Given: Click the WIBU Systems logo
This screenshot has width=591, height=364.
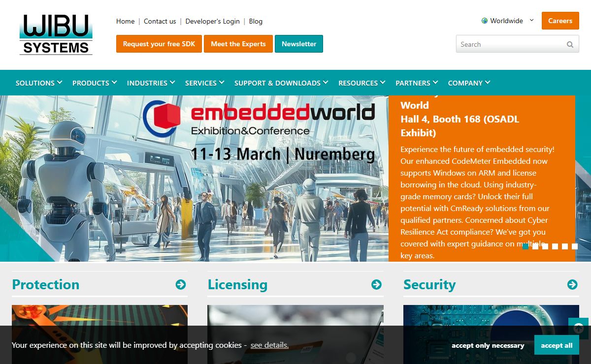Looking at the screenshot, I should click(x=56, y=34).
